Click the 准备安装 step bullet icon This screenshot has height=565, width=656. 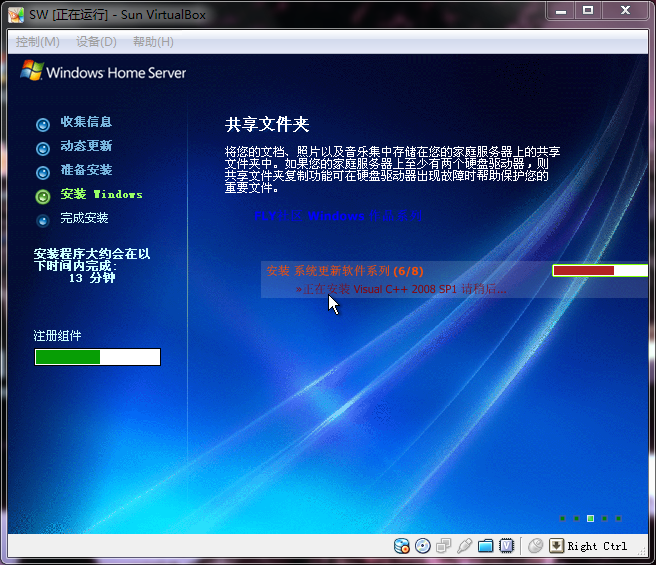(43, 172)
